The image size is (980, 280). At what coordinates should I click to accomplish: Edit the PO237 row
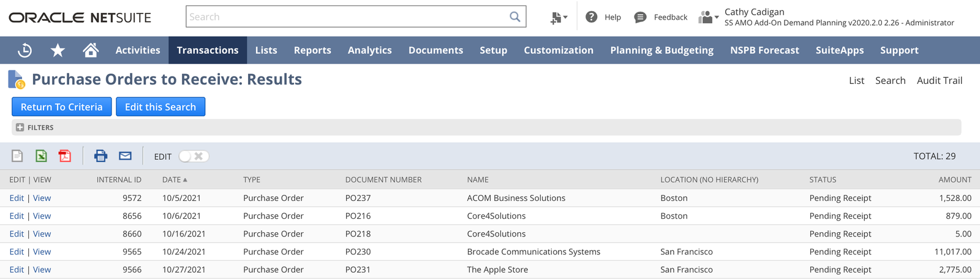(17, 198)
